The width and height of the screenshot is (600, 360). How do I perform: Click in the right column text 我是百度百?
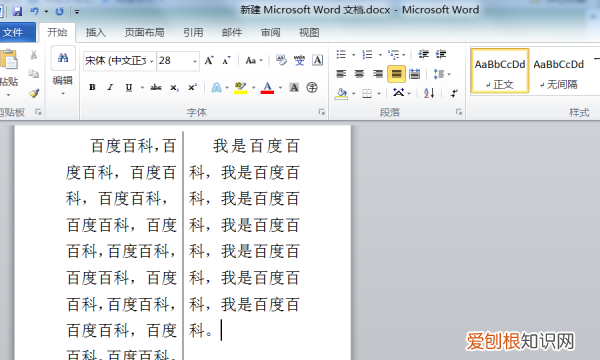pyautogui.click(x=256, y=147)
